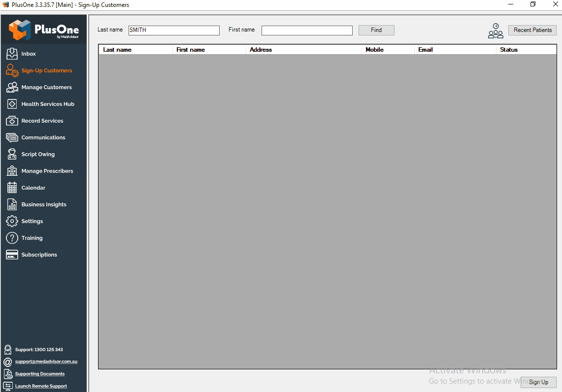
Task: Click the First name input field
Action: tap(307, 31)
